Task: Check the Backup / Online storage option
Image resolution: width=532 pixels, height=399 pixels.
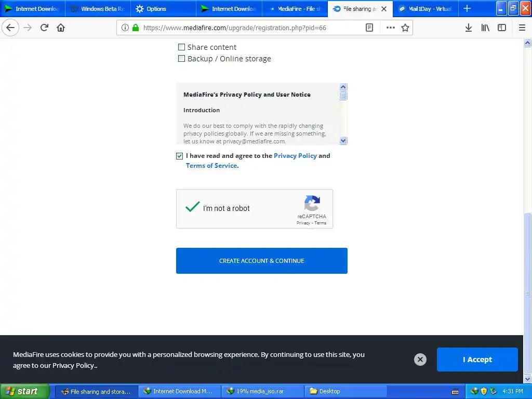Action: 181,58
